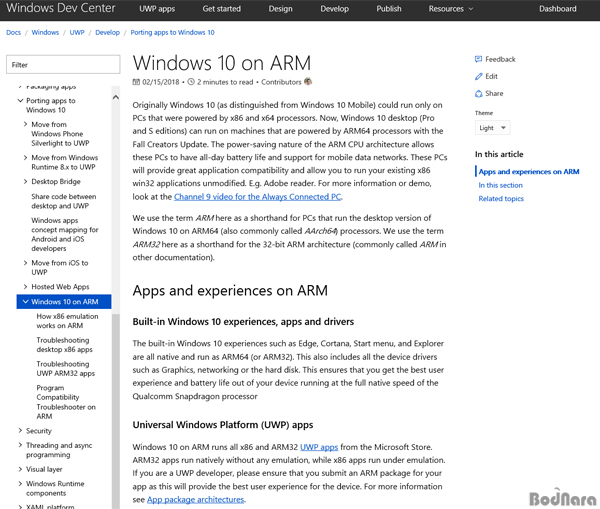Click the Contributors text
Screen dimensions: 600x509
[281, 82]
